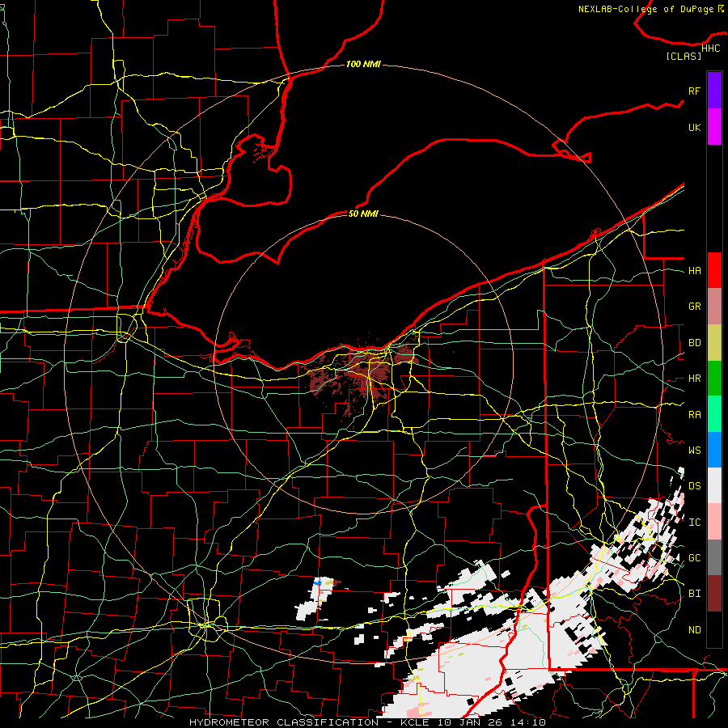Click the ND legend label

pos(694,630)
